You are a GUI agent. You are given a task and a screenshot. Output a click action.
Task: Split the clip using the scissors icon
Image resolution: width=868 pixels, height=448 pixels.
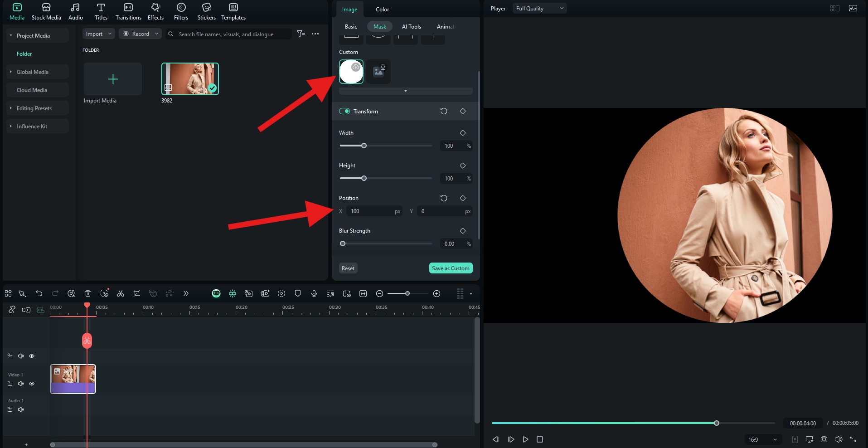coord(121,293)
